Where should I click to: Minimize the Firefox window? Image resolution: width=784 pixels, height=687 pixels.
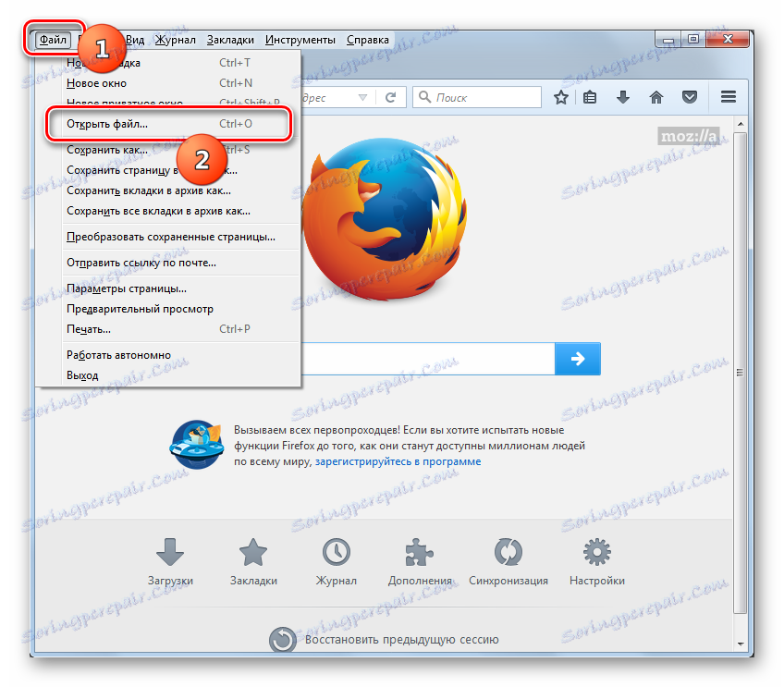click(668, 39)
